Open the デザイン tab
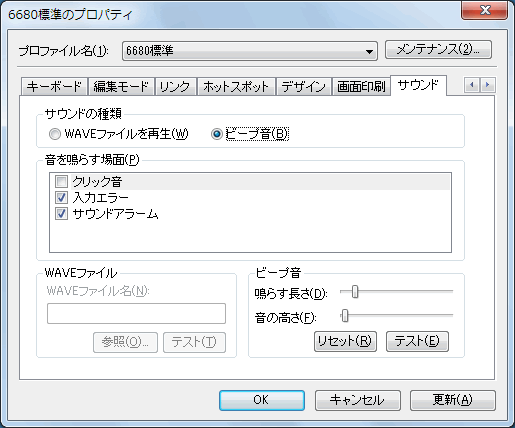Viewport: 515px width, 428px height. click(303, 87)
